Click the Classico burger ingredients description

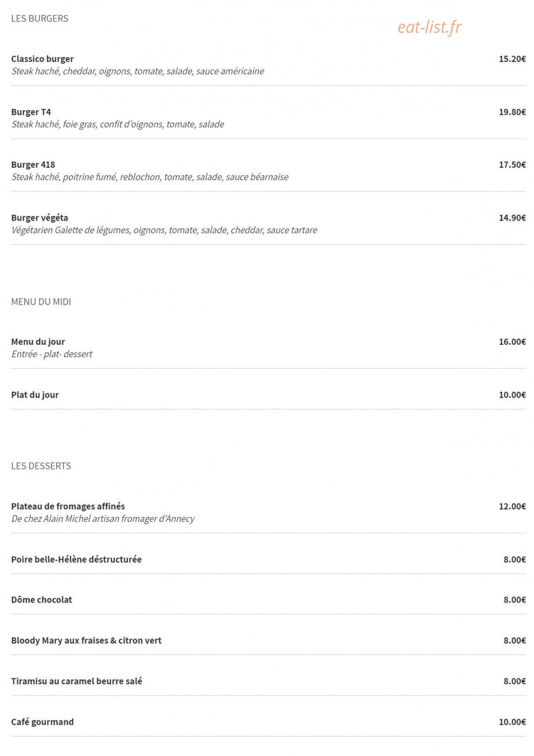138,71
